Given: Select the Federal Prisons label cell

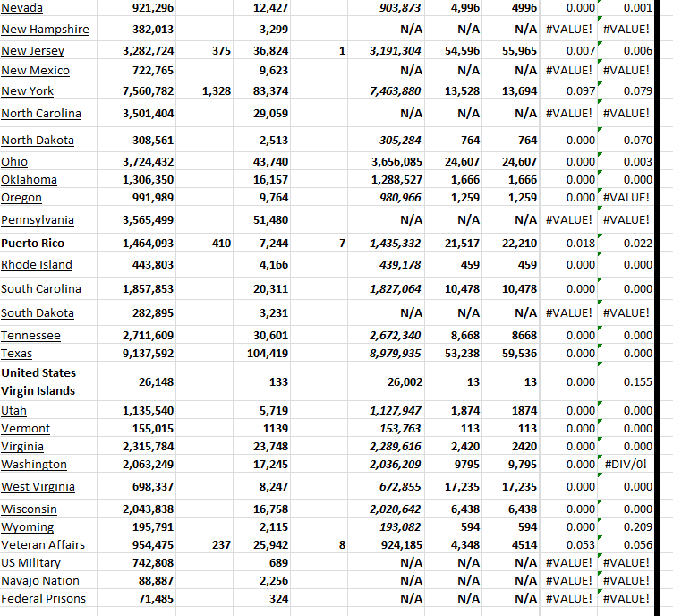Looking at the screenshot, I should click(44, 599).
